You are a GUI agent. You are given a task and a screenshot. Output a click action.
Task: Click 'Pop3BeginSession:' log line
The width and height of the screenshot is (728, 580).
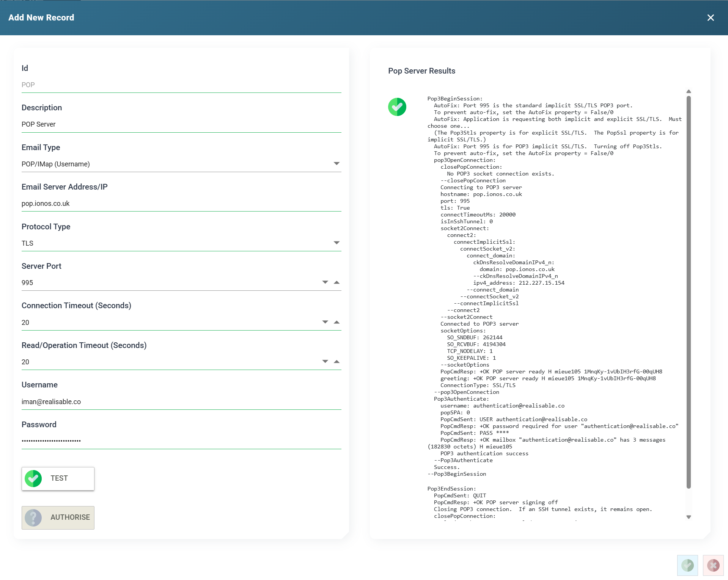(455, 99)
